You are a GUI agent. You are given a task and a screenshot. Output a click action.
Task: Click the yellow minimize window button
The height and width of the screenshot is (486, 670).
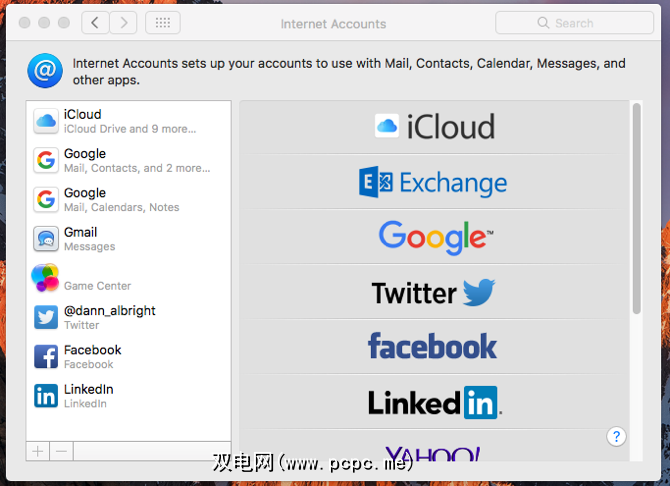(x=44, y=23)
